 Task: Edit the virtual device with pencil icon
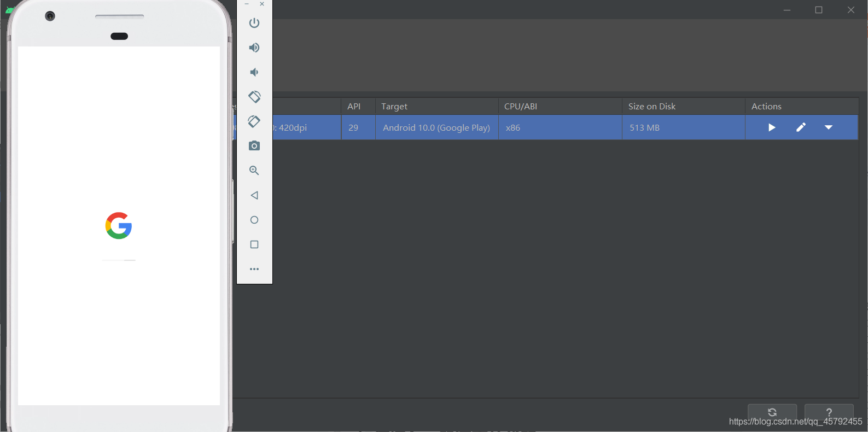801,127
